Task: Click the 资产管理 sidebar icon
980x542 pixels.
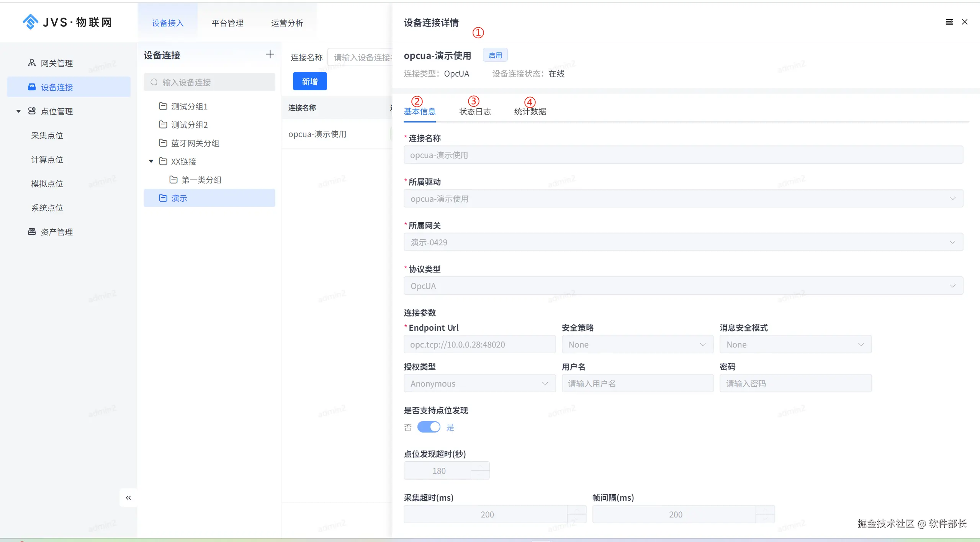Action: pos(32,232)
